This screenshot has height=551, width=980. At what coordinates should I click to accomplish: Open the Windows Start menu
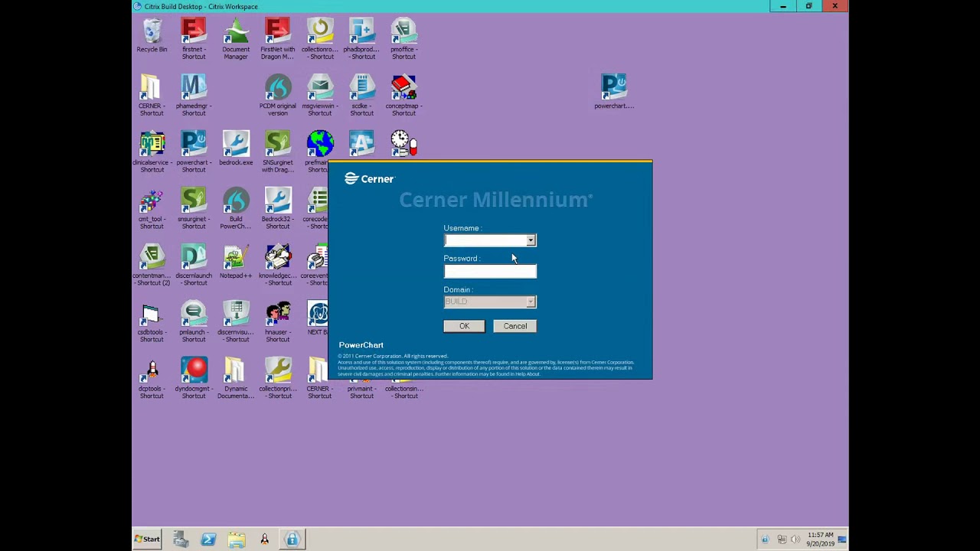[147, 540]
